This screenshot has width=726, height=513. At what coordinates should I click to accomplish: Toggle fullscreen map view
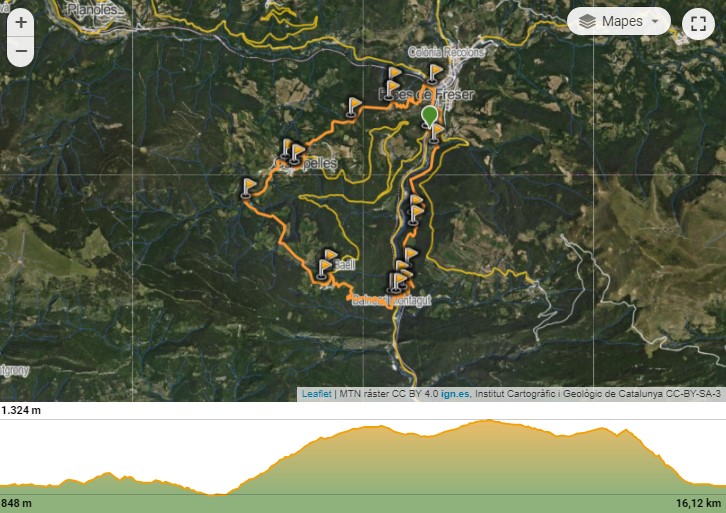point(698,23)
